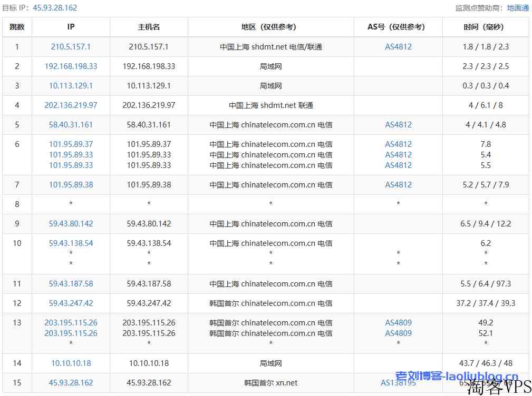Select the 时间（毫秒）column header
The image size is (532, 396).
pyautogui.click(x=486, y=27)
